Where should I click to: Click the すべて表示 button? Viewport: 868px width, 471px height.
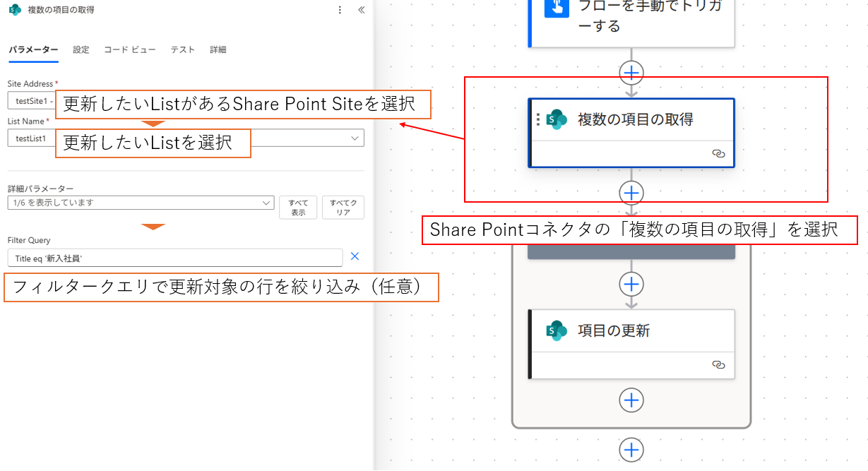coord(298,206)
